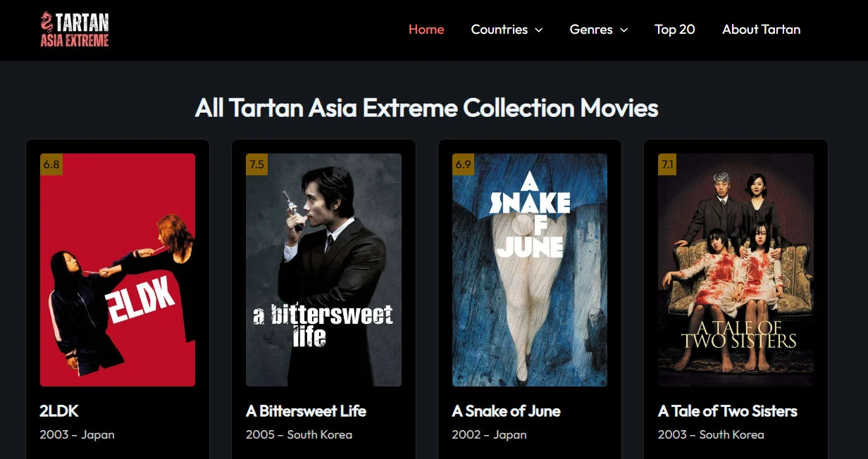868x459 pixels.
Task: Open the 2LDK movie poster
Action: tap(118, 270)
